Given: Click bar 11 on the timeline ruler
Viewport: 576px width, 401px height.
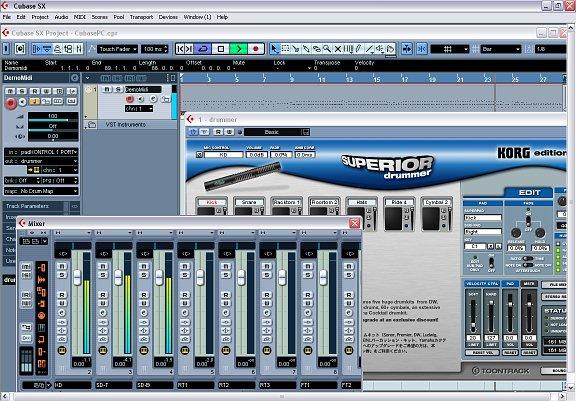Looking at the screenshot, I should [321, 78].
